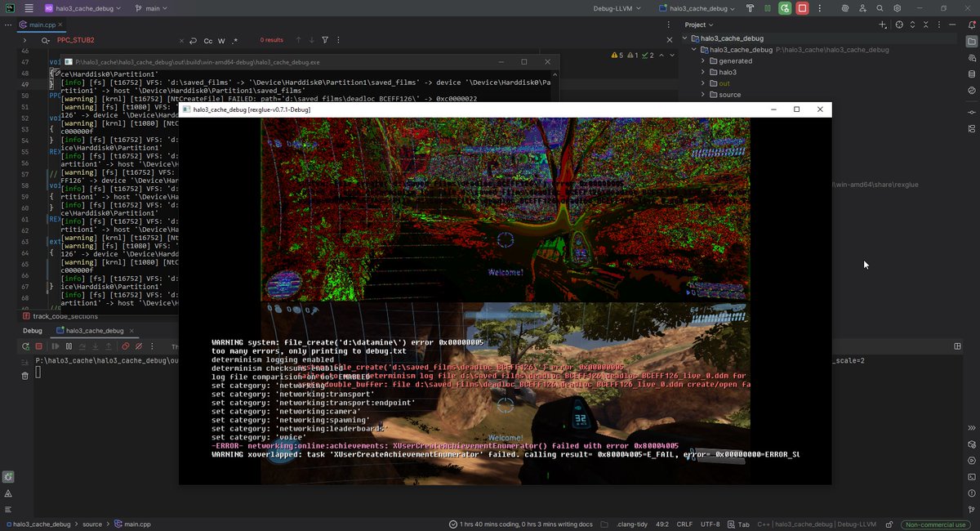980x531 pixels.
Task: Click Mute Breakpoints icon in Debug toolbar
Action: [x=140, y=346]
